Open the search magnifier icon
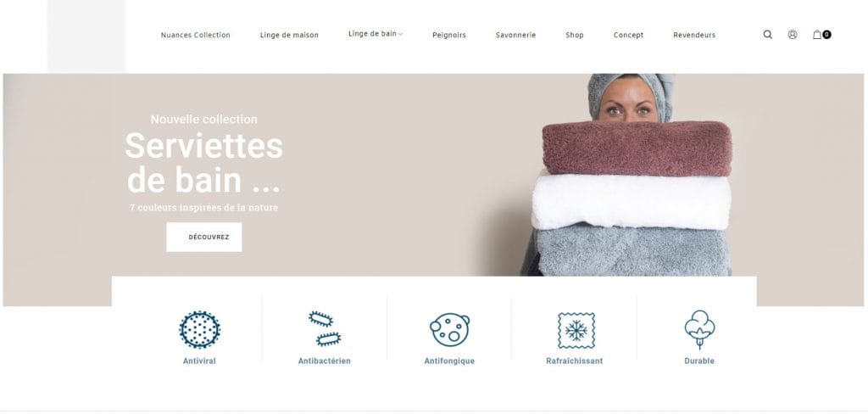This screenshot has width=868, height=414. click(x=767, y=35)
